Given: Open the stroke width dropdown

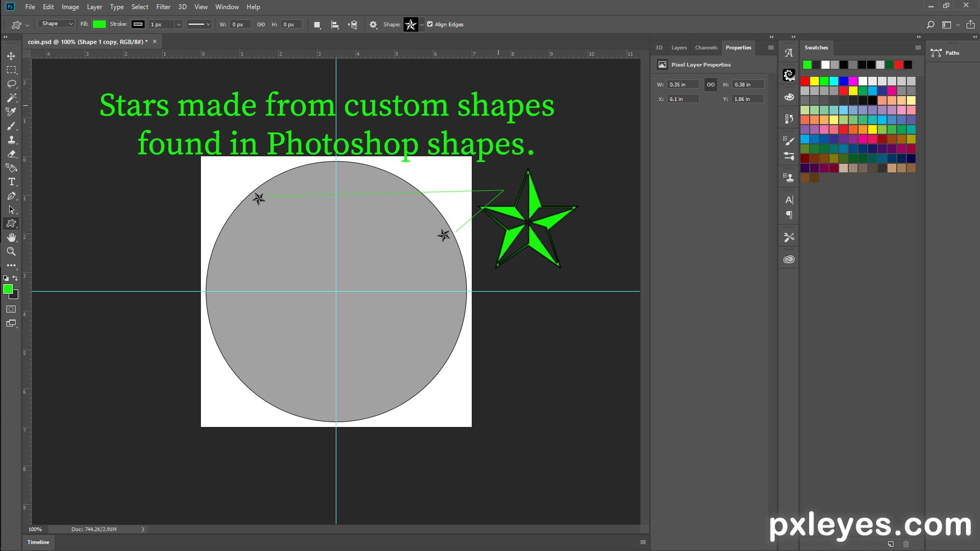Looking at the screenshot, I should (179, 25).
